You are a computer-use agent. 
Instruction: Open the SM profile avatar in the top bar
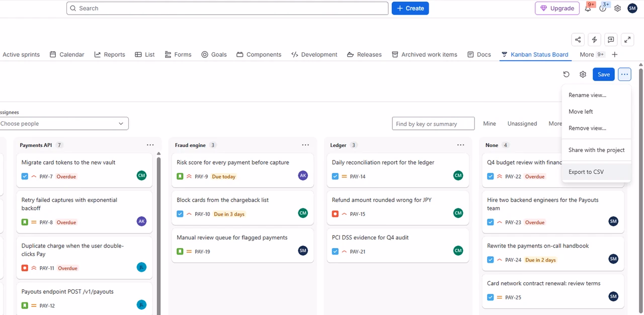point(632,8)
